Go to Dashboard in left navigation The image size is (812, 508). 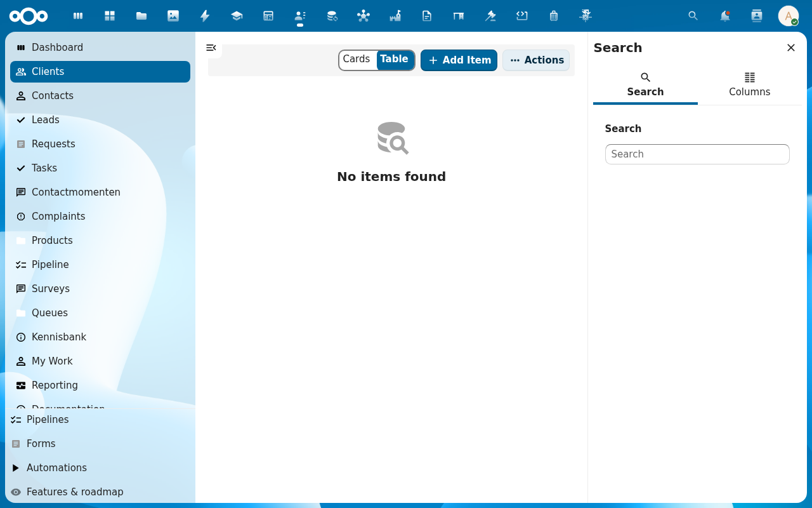tap(100, 48)
